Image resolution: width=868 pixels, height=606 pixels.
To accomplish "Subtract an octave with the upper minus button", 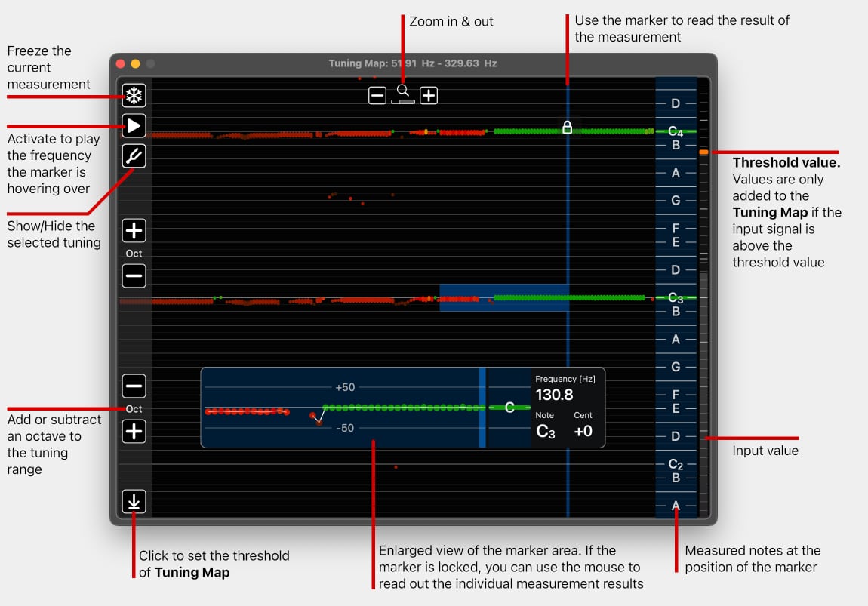I will [134, 276].
